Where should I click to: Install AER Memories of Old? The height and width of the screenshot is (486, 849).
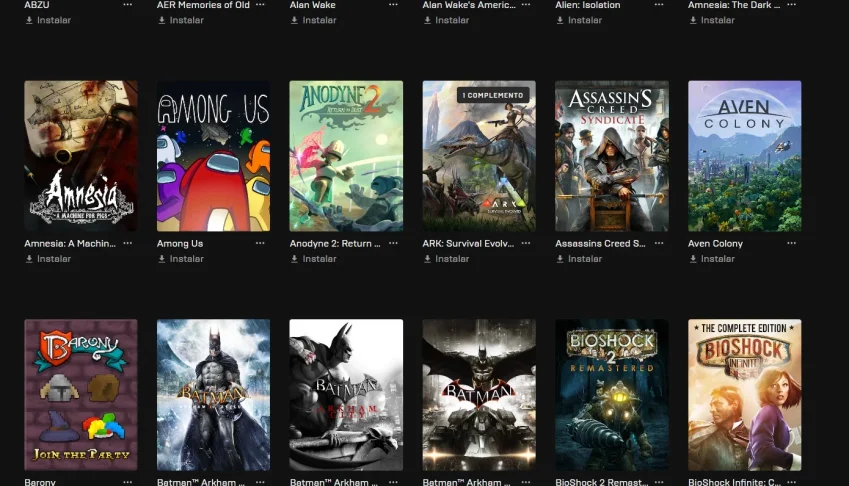[181, 21]
